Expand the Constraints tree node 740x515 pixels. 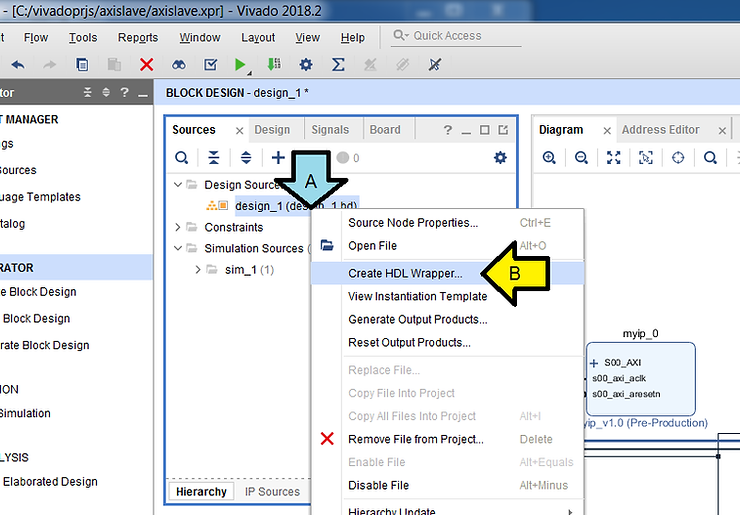coord(178,228)
